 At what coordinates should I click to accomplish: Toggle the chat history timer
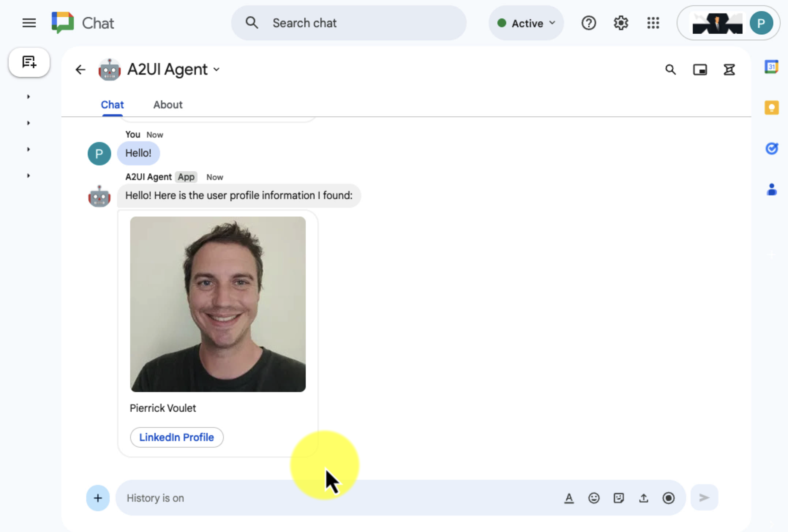coord(729,69)
